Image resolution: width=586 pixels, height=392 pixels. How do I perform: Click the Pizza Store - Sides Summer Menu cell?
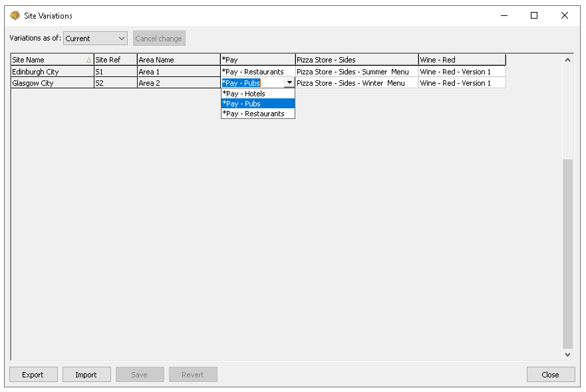click(x=357, y=72)
